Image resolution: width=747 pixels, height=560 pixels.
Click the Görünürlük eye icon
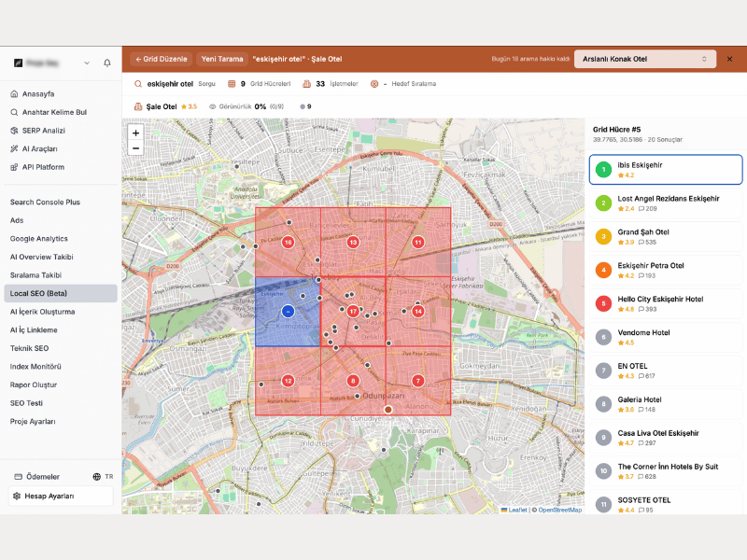tap(213, 106)
